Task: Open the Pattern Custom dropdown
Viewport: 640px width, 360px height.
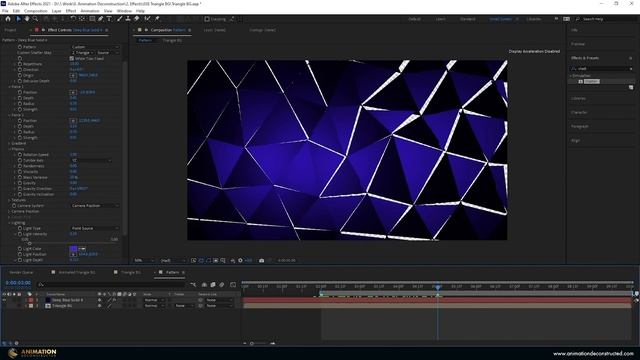Action: 95,47
